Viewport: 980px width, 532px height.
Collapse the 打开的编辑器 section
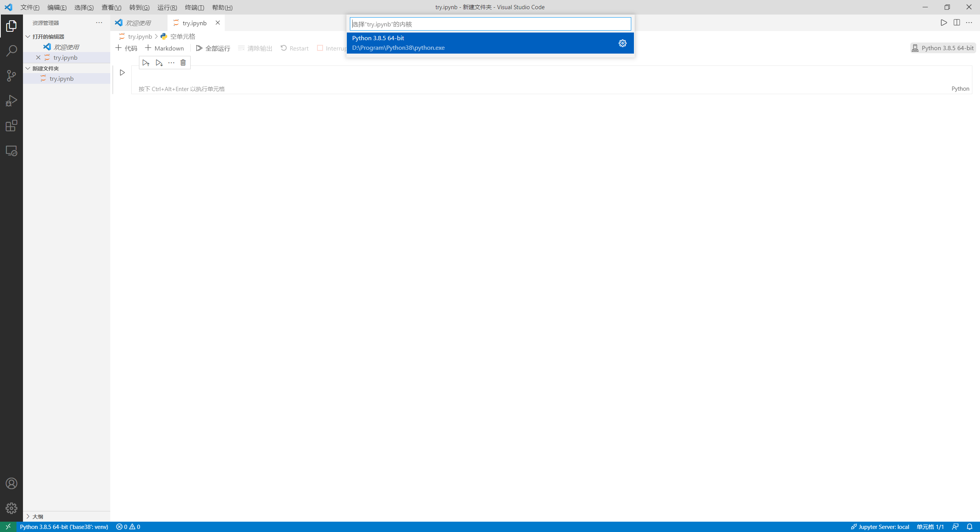(x=27, y=36)
